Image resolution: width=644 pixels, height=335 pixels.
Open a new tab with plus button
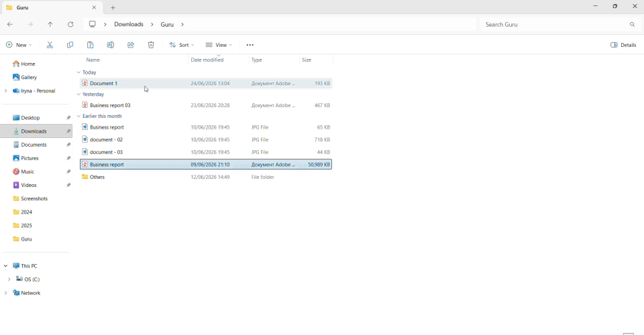coord(113,7)
